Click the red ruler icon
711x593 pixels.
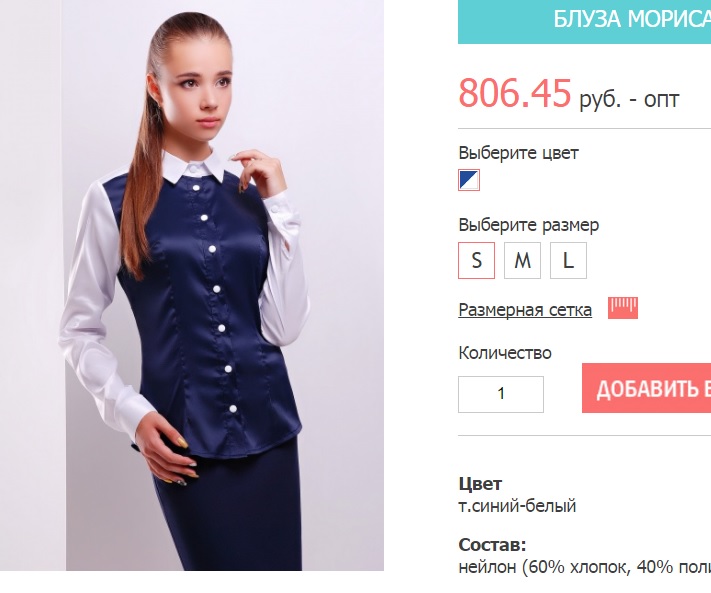(x=623, y=308)
